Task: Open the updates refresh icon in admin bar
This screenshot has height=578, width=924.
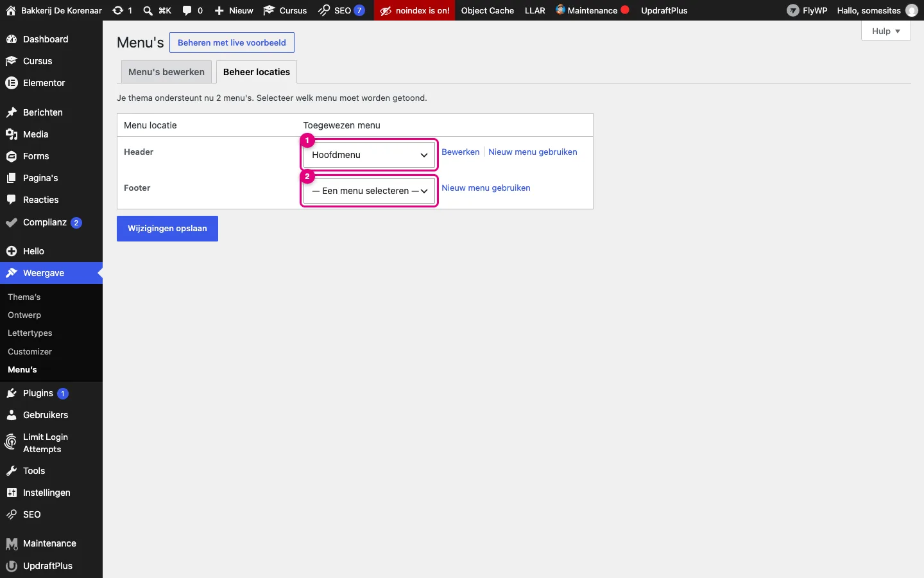Action: click(117, 10)
